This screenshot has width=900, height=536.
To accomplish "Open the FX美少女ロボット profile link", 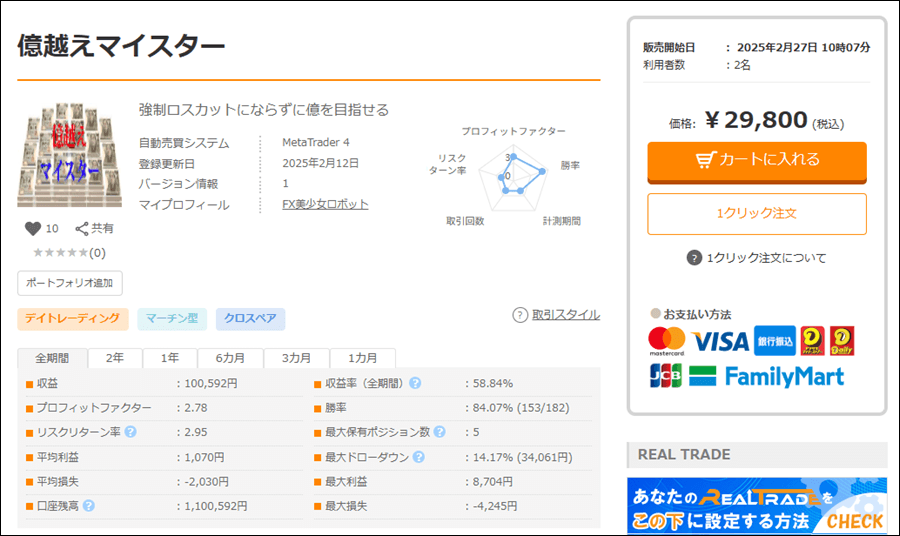I will pyautogui.click(x=325, y=204).
